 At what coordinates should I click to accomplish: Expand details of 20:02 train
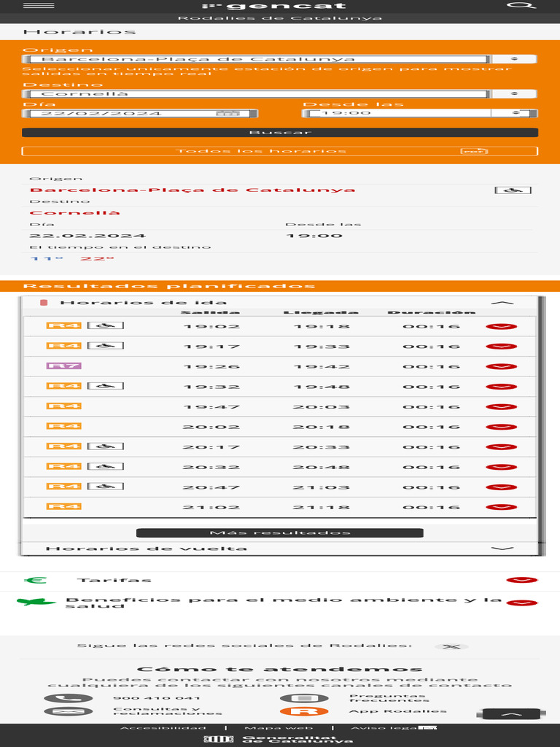[x=502, y=427]
